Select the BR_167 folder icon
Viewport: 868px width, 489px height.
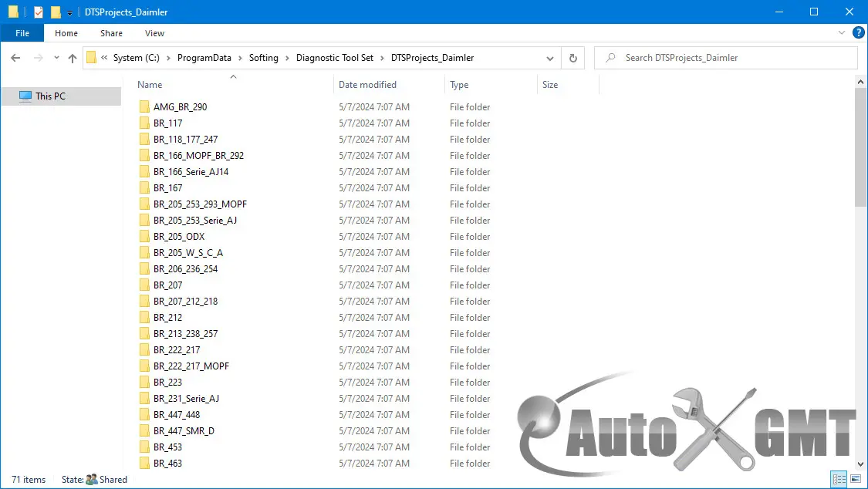pos(144,187)
